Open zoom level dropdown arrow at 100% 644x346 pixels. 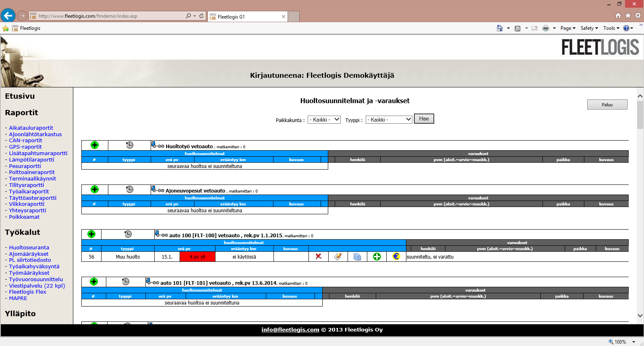coord(634,342)
